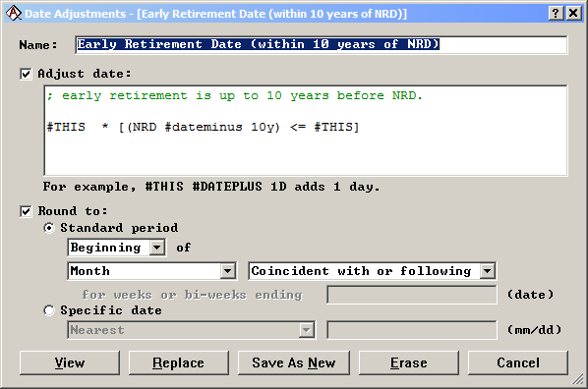
Task: Open the disabled Nearest dropdown
Action: point(192,330)
